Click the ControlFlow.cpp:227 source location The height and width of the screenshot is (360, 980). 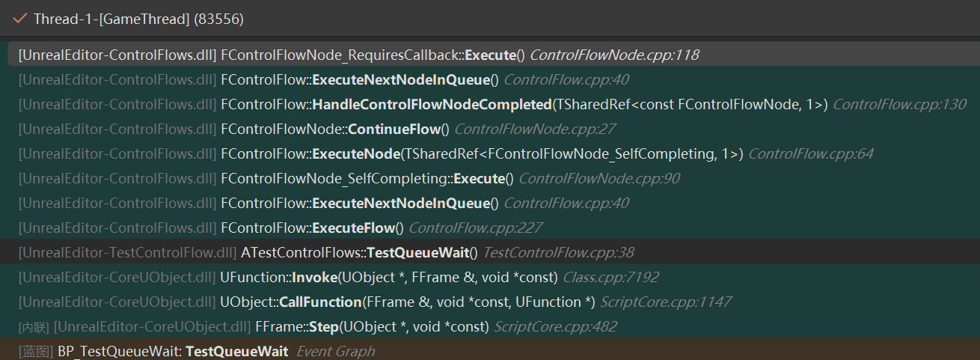475,228
